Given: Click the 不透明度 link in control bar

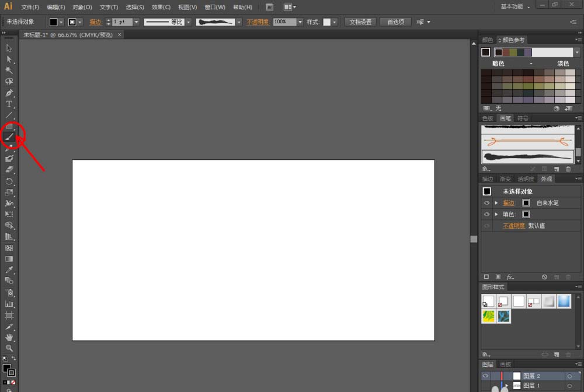Looking at the screenshot, I should 258,22.
